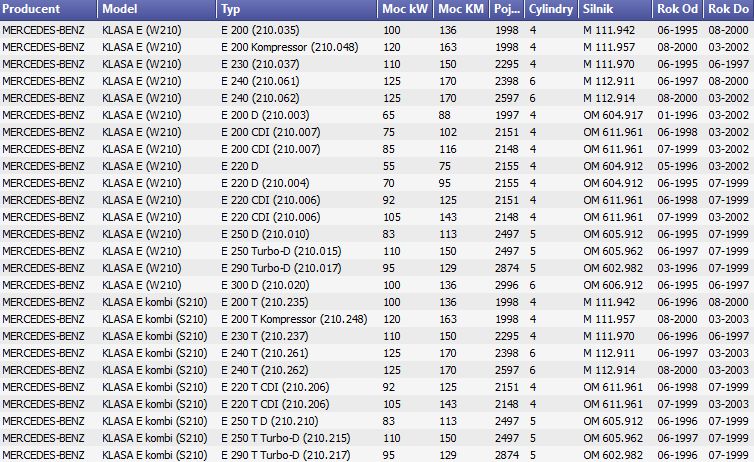Click engine code M 111.957 in W210 row
Screen dimensions: 754x462
point(609,47)
